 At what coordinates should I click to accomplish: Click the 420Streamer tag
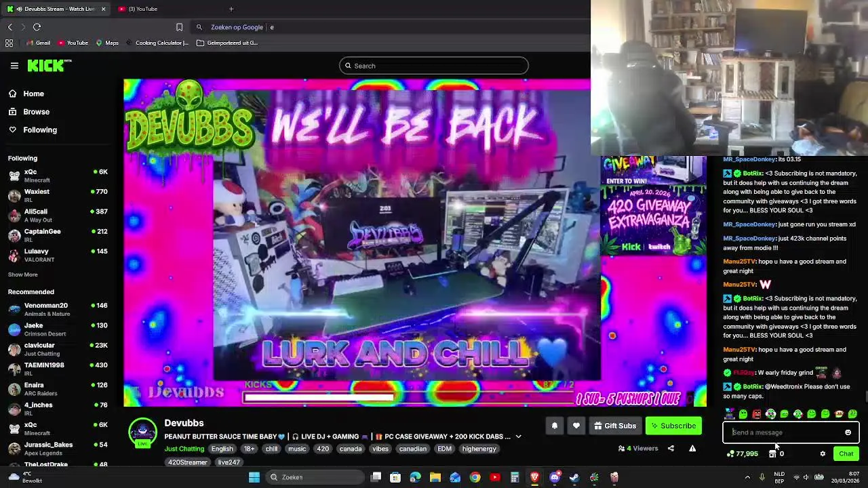coord(188,462)
